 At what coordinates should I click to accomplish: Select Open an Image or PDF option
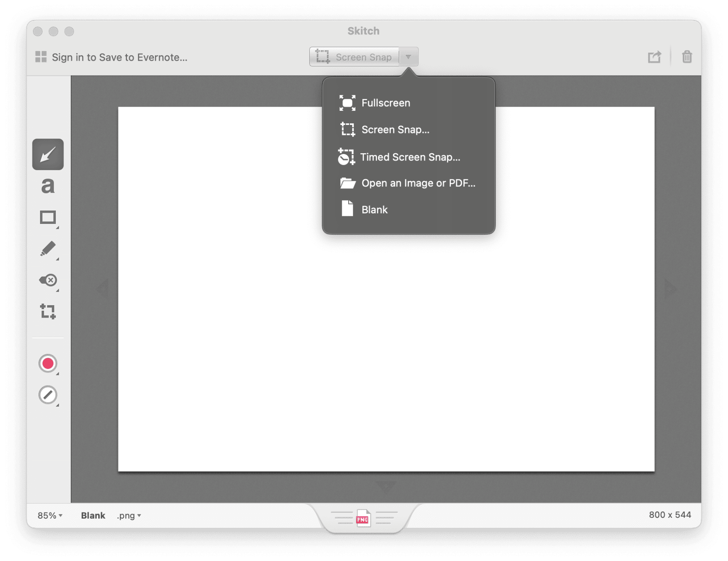click(x=418, y=183)
